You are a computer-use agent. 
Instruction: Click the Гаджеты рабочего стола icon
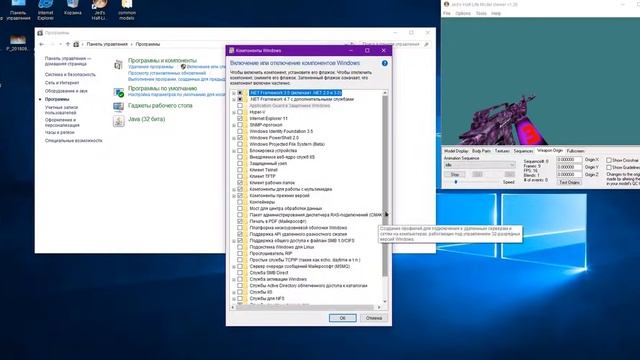pyautogui.click(x=118, y=107)
